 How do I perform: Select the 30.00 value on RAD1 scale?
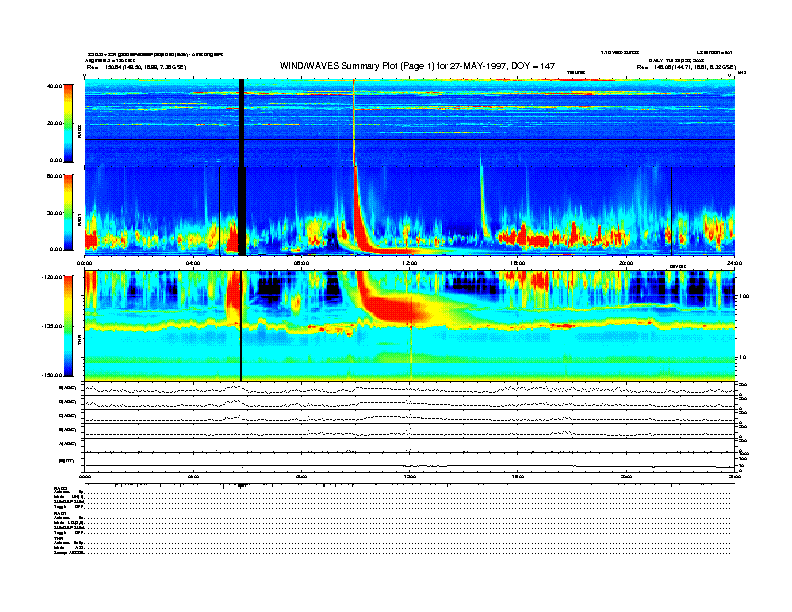click(x=54, y=213)
